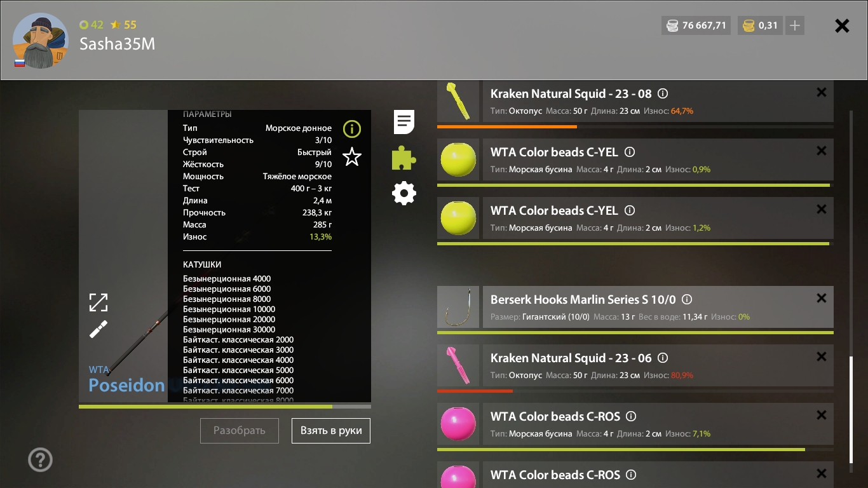The width and height of the screenshot is (868, 488).
Task: Open the gear settings tab
Action: tap(404, 193)
